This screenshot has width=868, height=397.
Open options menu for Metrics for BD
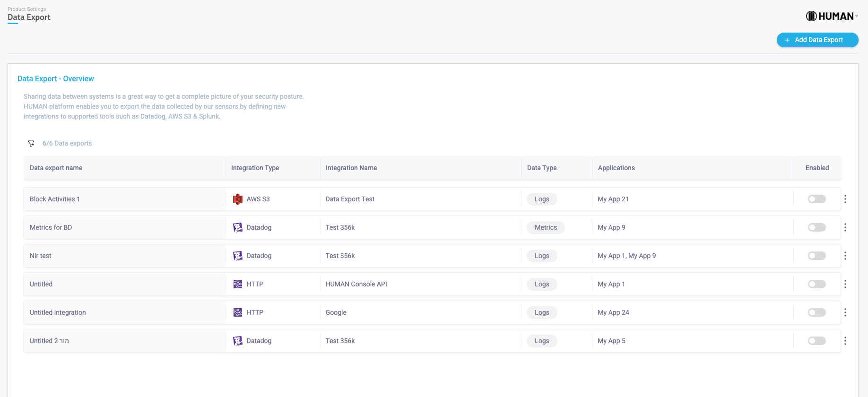click(x=845, y=227)
